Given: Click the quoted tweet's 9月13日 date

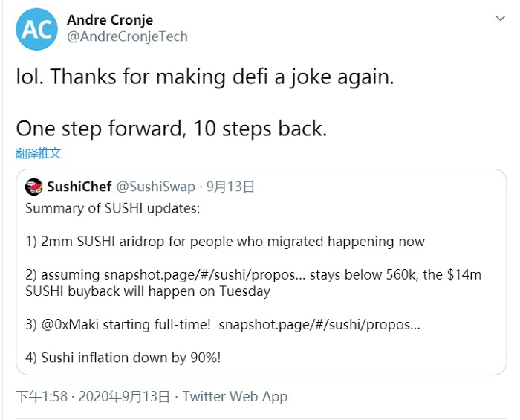Looking at the screenshot, I should coord(230,187).
